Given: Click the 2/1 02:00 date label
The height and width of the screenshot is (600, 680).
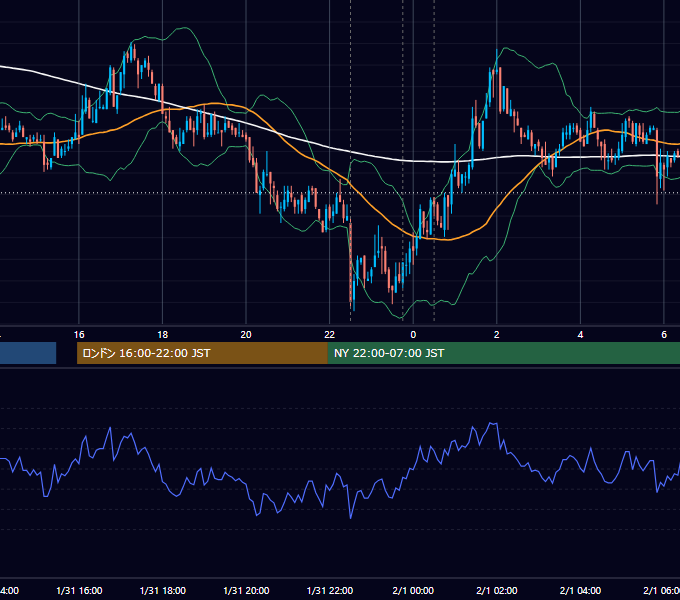Looking at the screenshot, I should [497, 591].
